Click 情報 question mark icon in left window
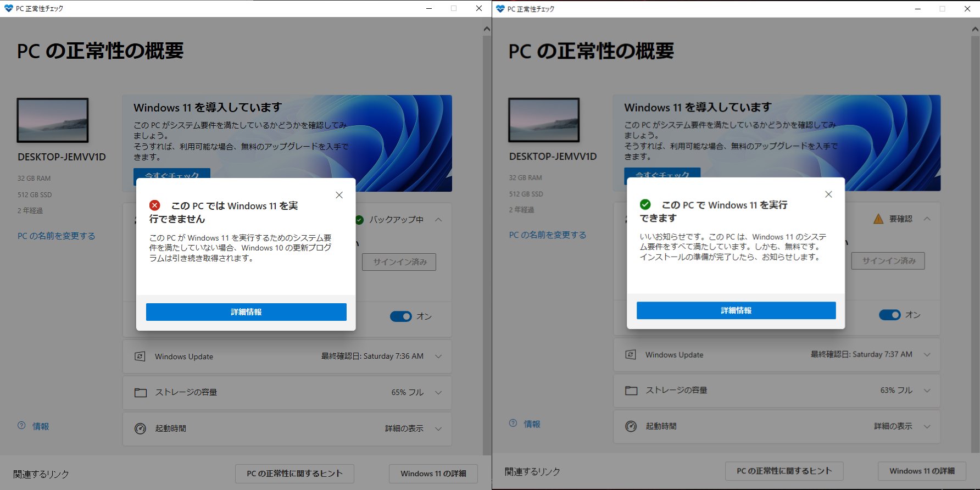The image size is (980, 490). tap(21, 425)
